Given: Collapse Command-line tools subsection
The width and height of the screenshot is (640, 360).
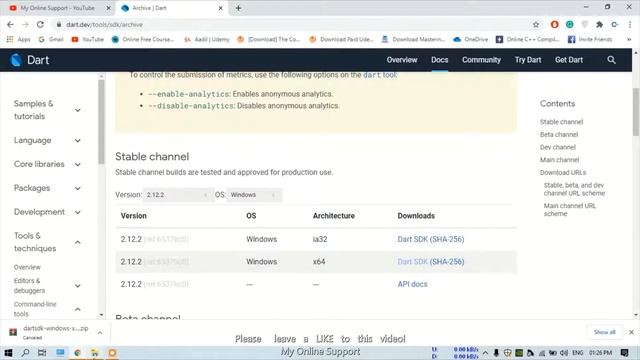Looking at the screenshot, I should [78, 309].
